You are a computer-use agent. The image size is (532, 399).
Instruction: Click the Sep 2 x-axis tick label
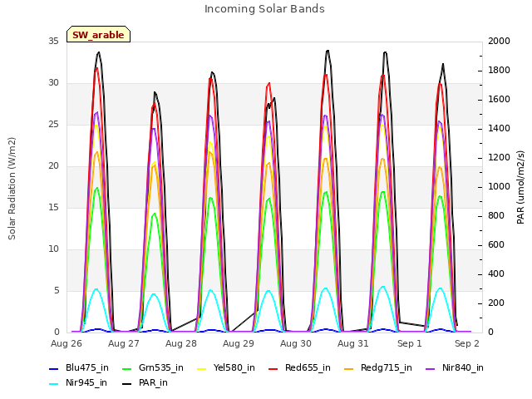[467, 343]
